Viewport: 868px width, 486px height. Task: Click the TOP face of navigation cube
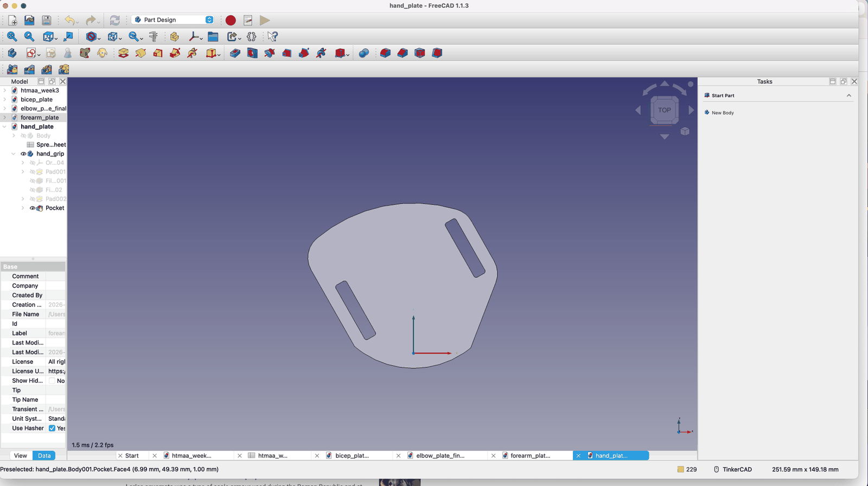pos(665,110)
